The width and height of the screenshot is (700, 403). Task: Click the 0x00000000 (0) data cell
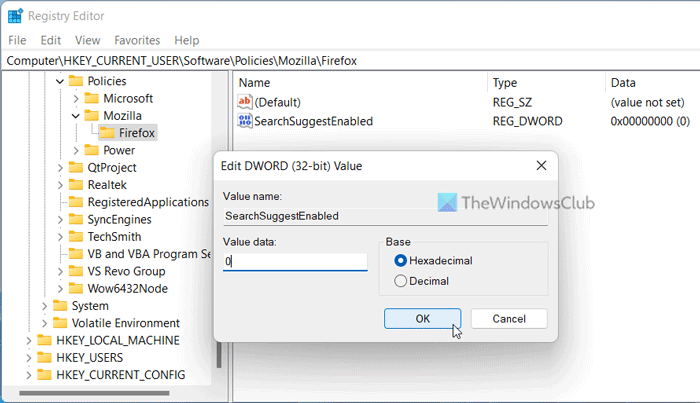(650, 121)
